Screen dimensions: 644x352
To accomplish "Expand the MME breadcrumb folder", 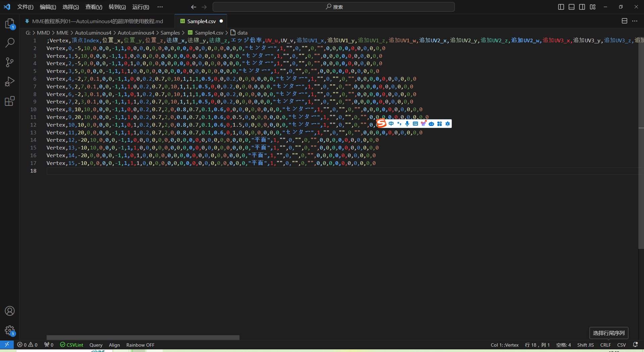I will pyautogui.click(x=62, y=33).
